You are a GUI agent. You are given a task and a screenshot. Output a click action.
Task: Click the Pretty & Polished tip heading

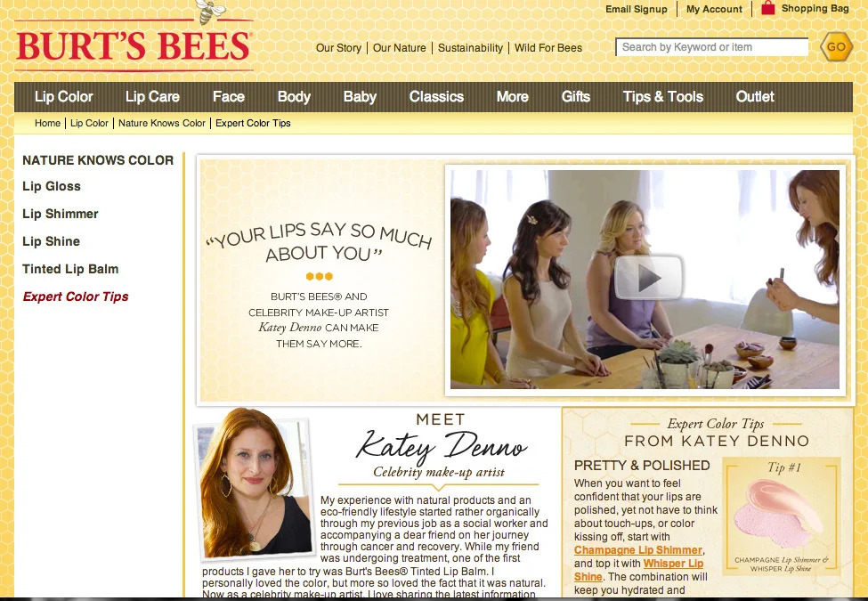tap(642, 466)
